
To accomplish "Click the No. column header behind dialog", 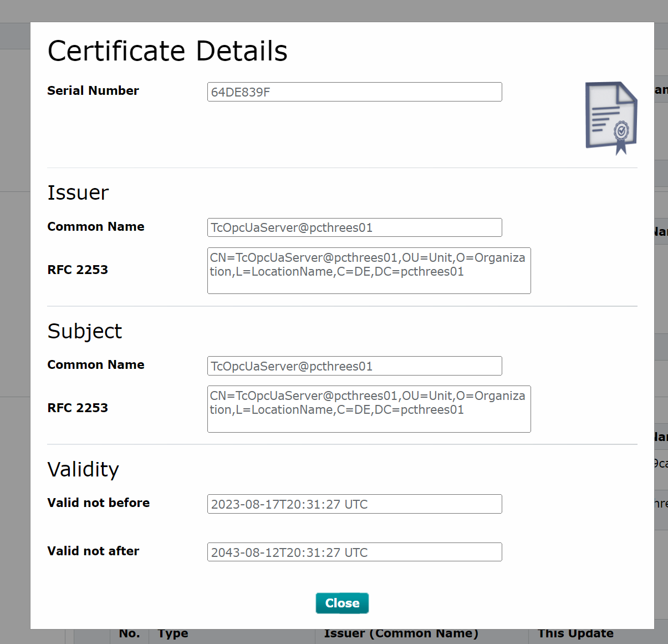I will [x=129, y=634].
